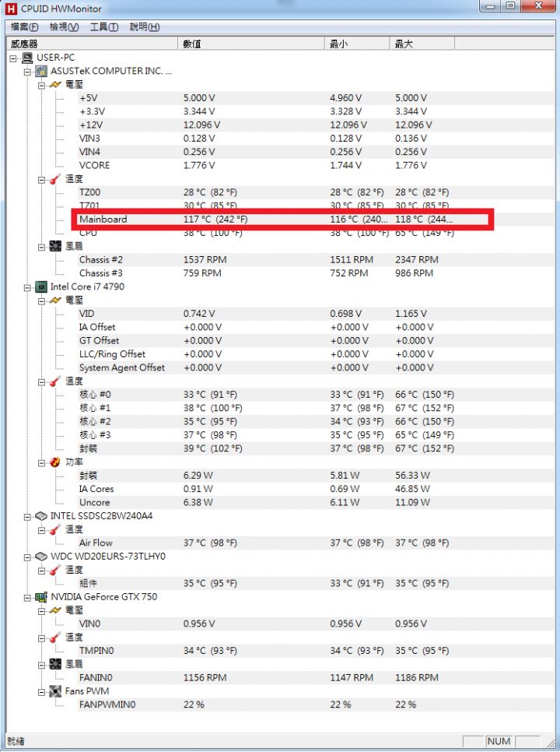Click the INTEL SSDSC2BW240A4 drive icon
Viewport: 560px width, 752px height.
pos(41,516)
